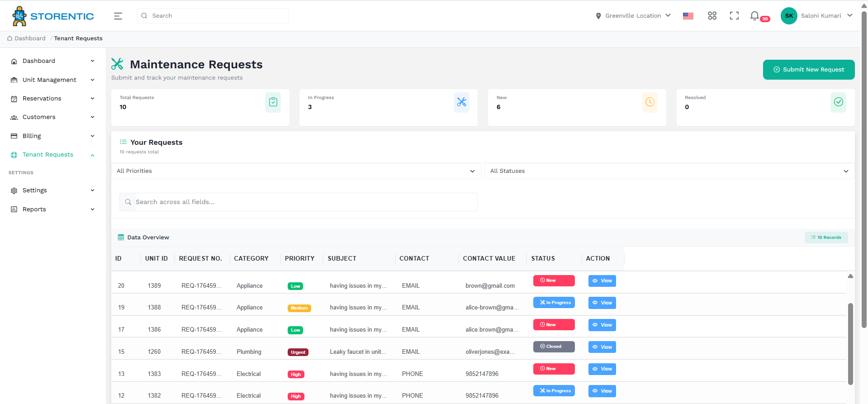Go to Dashboard breadcrumb link
The width and height of the screenshot is (868, 404).
[x=26, y=38]
